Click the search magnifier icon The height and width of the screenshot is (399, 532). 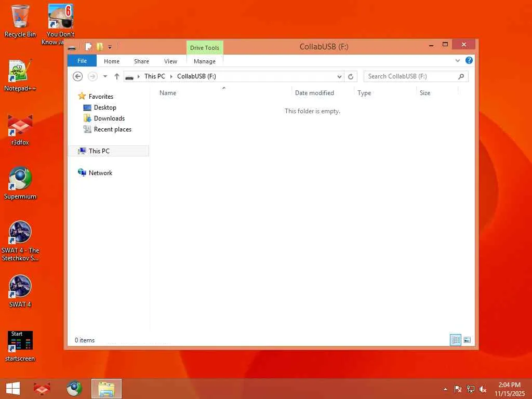pos(461,76)
